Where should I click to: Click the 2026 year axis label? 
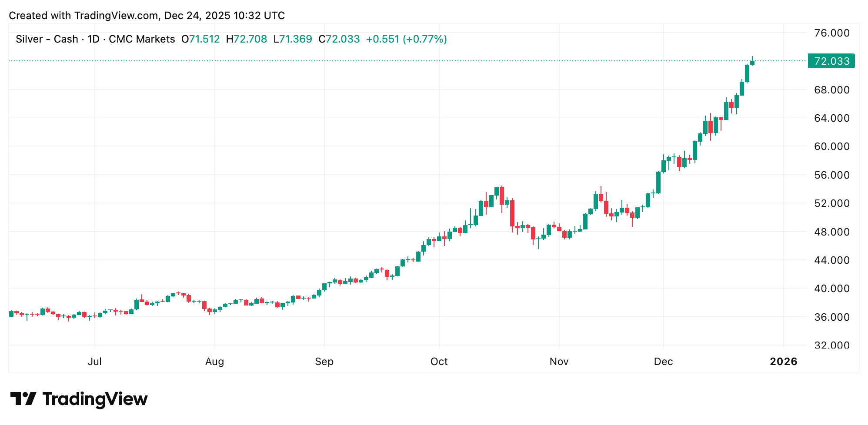pos(784,362)
